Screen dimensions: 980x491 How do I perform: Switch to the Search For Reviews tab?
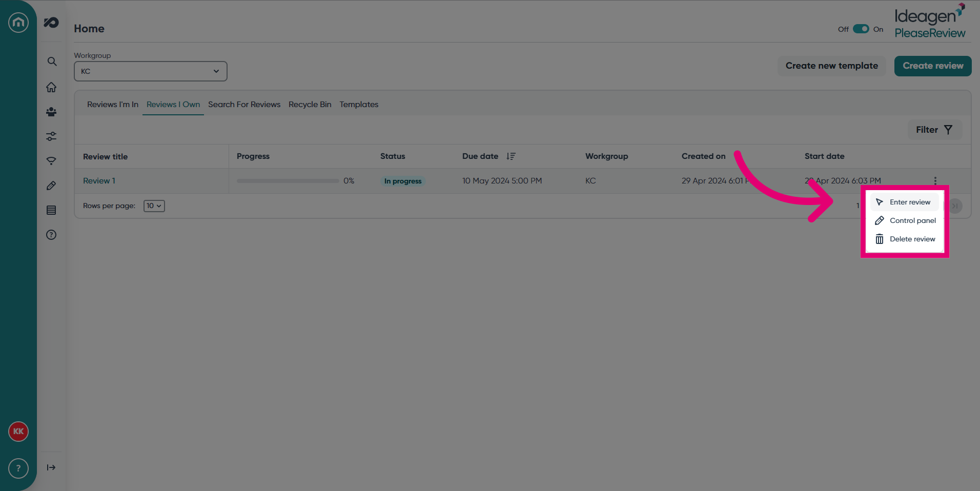[x=244, y=105]
